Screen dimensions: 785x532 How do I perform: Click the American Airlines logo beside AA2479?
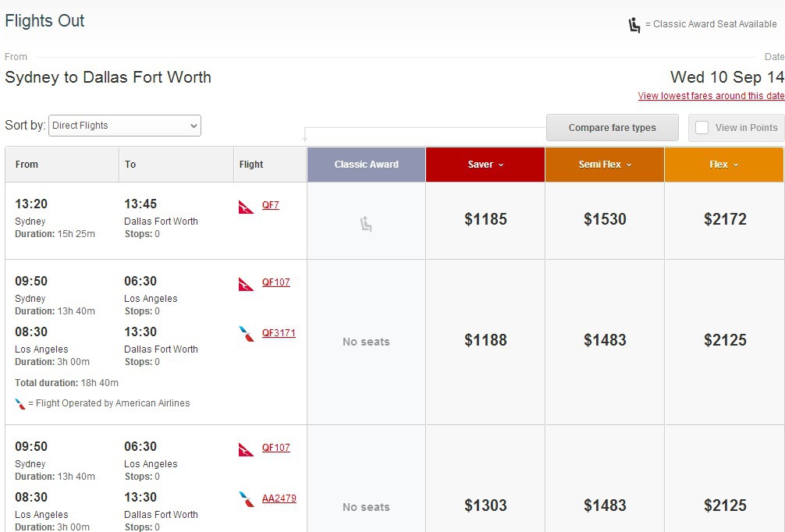[x=247, y=499]
